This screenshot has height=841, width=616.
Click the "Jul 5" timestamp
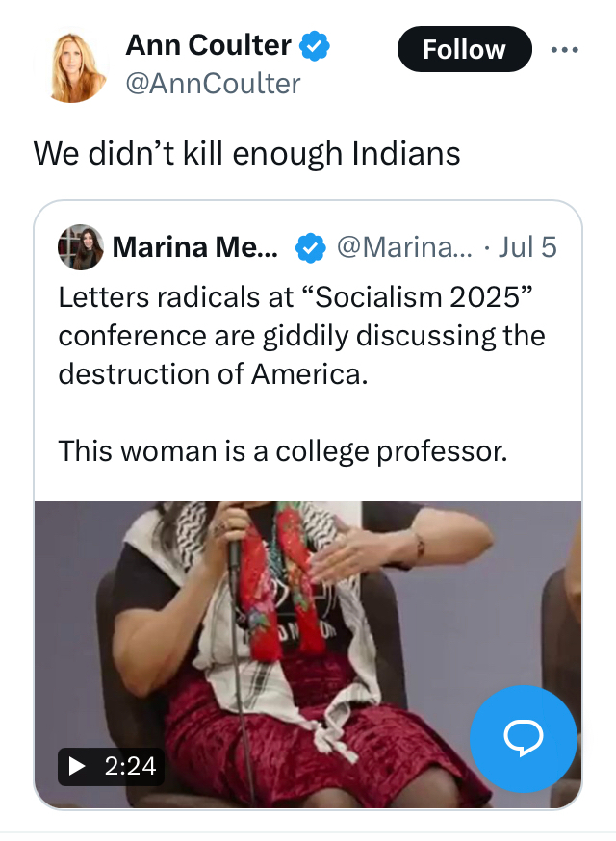click(x=528, y=248)
